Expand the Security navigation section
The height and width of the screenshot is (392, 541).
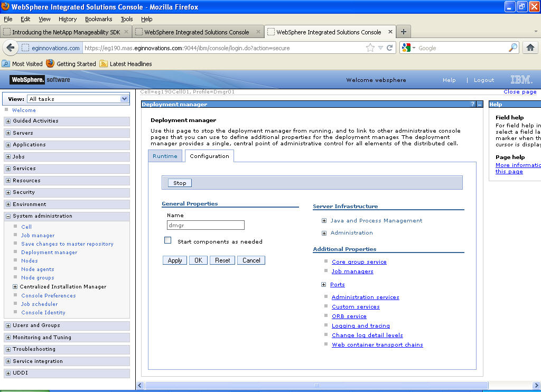pyautogui.click(x=8, y=192)
